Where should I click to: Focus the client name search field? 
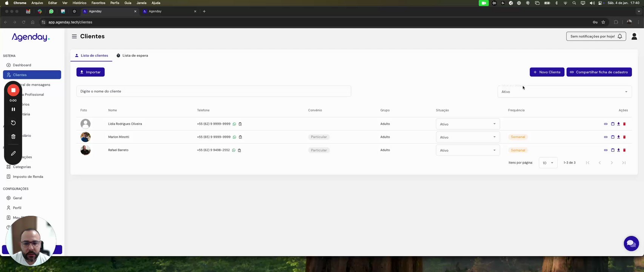coord(214,91)
